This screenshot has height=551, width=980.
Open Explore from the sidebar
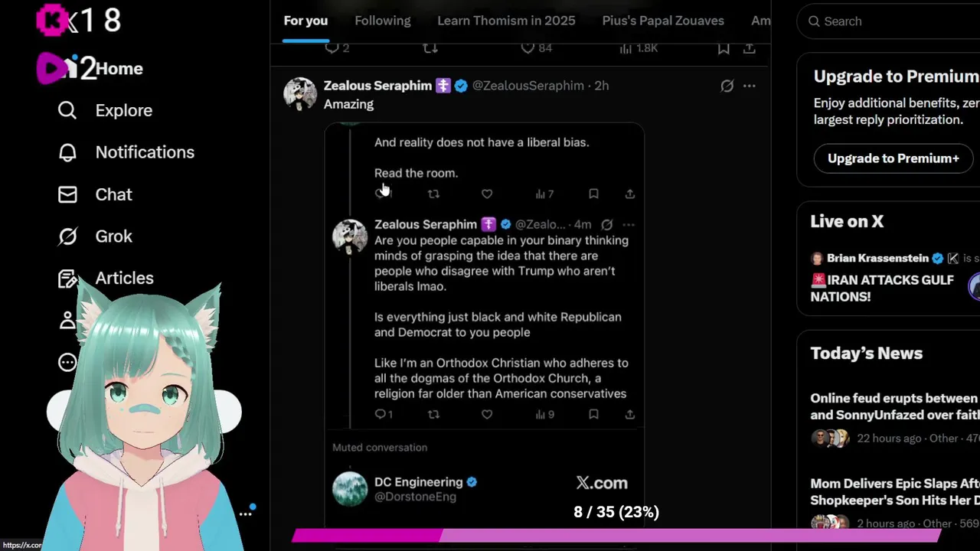(x=105, y=110)
